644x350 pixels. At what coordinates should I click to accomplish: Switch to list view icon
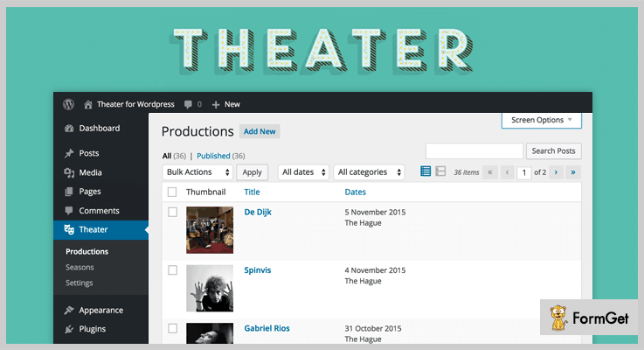coord(426,171)
